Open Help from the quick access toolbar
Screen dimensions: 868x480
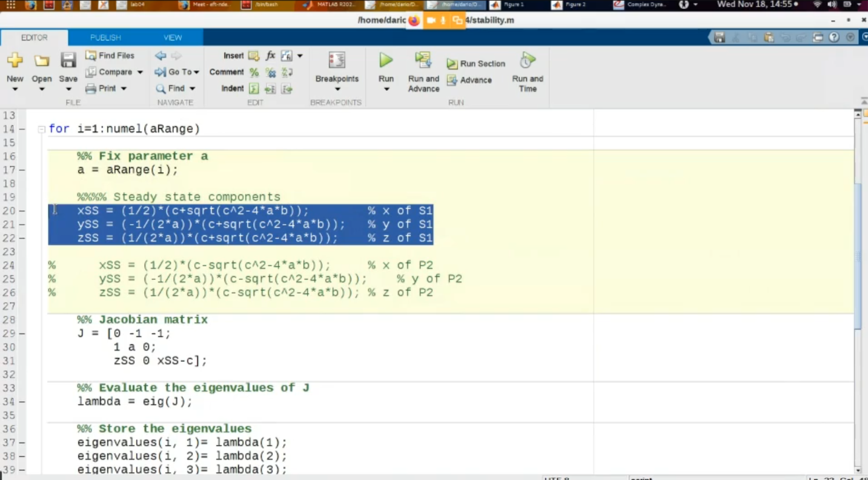[834, 38]
